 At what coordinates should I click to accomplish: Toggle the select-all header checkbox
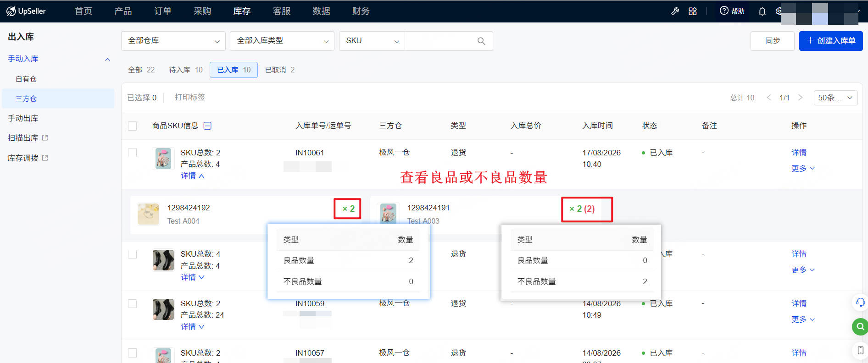coord(133,126)
